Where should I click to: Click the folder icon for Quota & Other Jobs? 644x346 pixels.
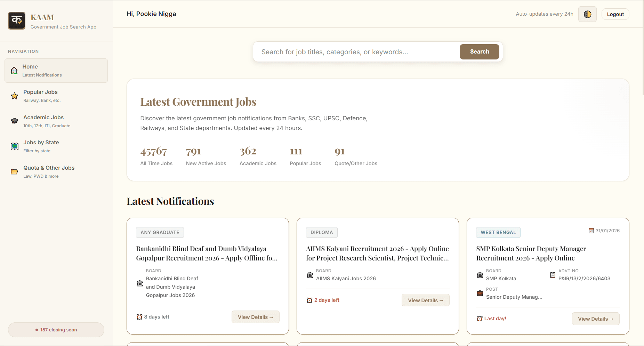(14, 171)
